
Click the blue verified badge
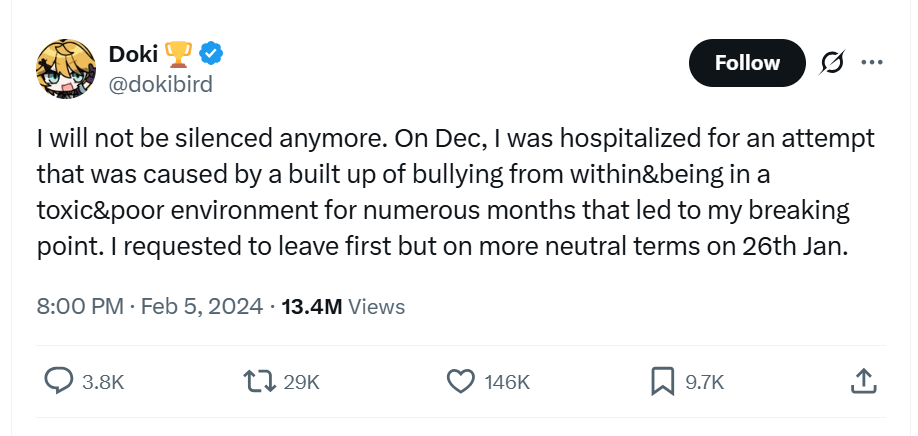(211, 52)
